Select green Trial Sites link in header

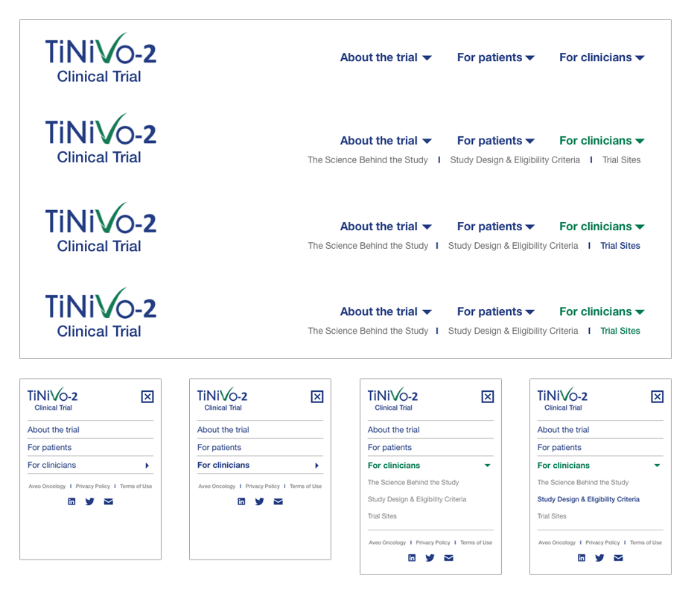620,331
